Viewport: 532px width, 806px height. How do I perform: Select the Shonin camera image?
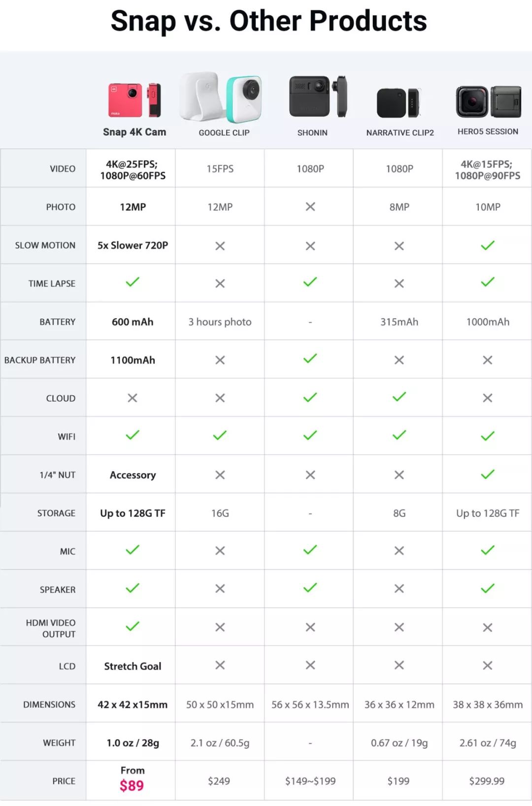point(318,97)
